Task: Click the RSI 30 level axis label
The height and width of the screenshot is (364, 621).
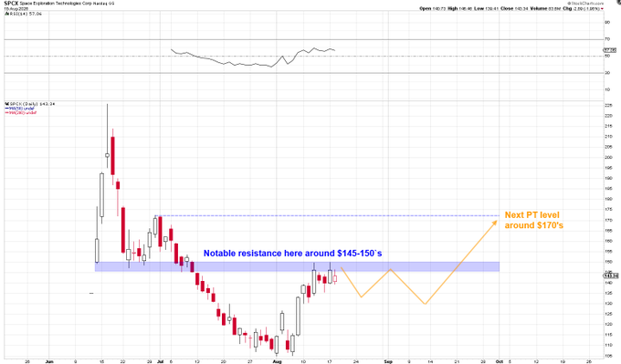Action: click(607, 73)
